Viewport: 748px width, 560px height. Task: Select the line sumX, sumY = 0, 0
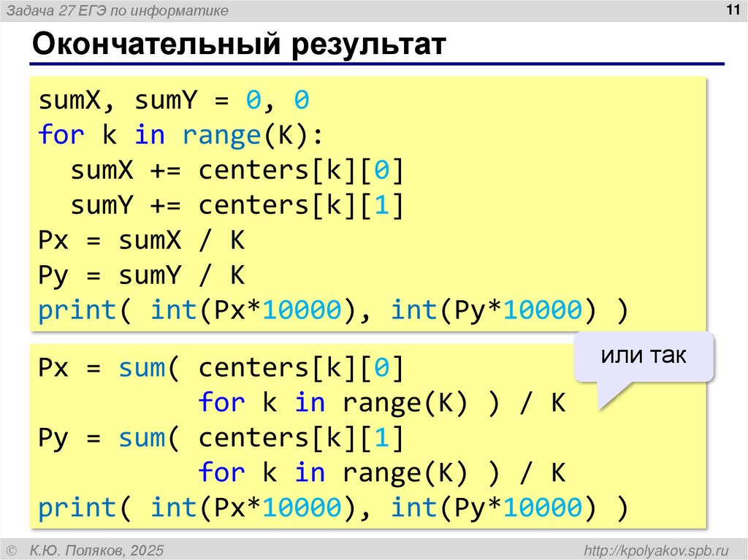(174, 100)
